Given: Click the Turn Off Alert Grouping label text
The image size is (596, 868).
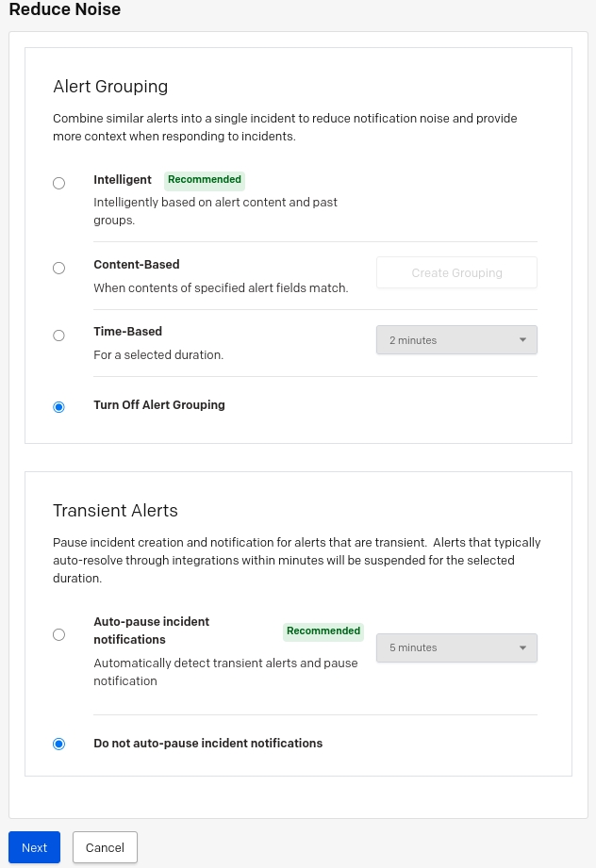Looking at the screenshot, I should [159, 405].
